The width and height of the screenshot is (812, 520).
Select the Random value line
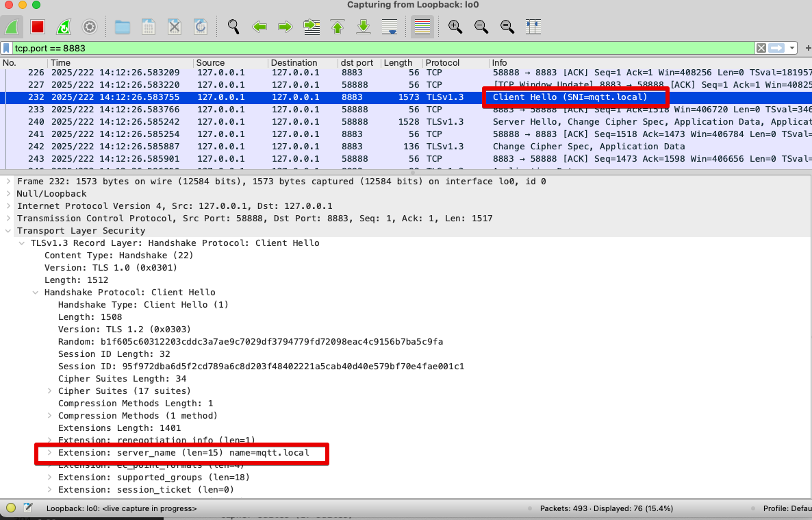tap(250, 342)
